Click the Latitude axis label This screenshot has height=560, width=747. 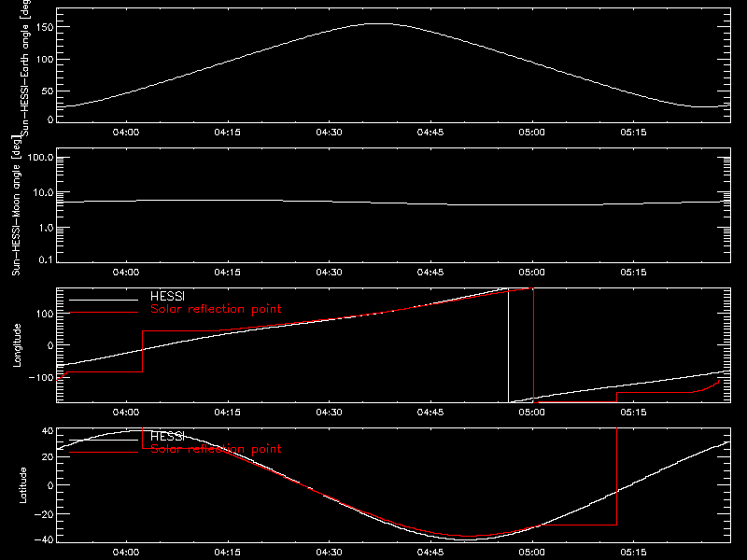coord(22,485)
